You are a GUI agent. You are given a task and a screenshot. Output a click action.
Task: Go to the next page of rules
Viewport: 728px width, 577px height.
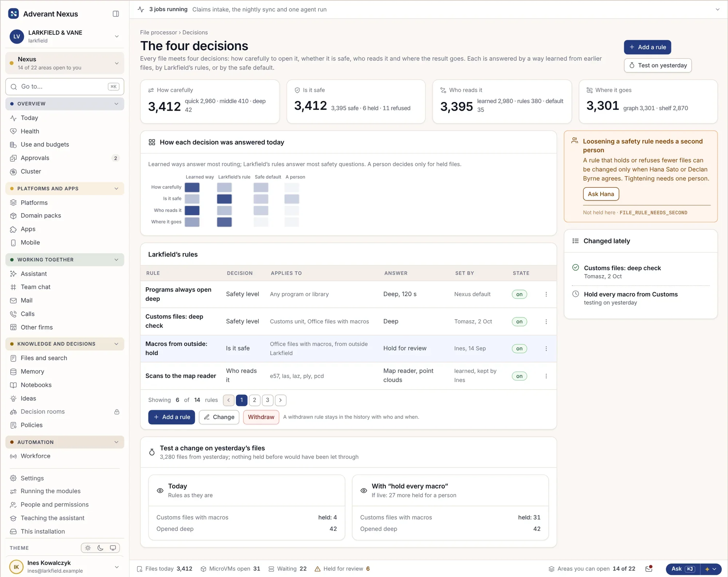click(x=280, y=400)
